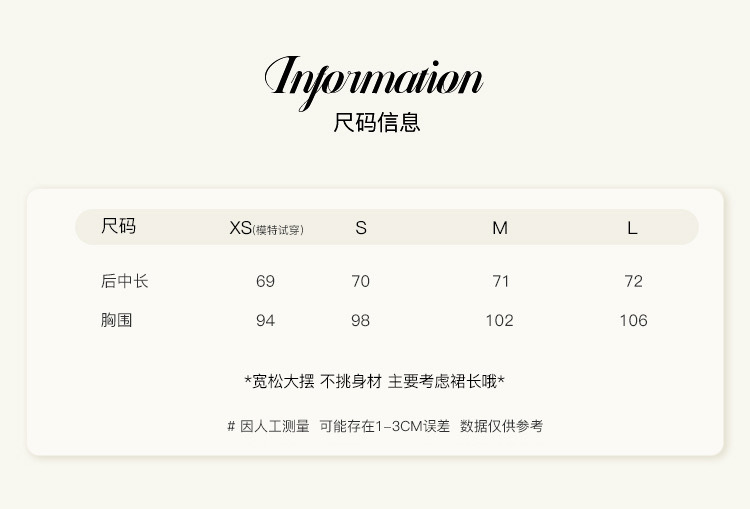Click the 尺码信息 subtitle text
Screen dimensions: 750x509
376,122
